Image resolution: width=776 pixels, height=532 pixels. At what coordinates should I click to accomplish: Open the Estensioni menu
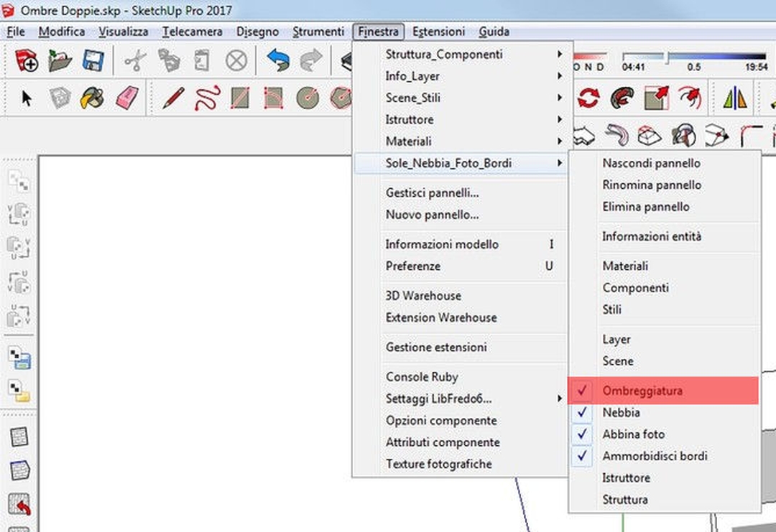439,32
